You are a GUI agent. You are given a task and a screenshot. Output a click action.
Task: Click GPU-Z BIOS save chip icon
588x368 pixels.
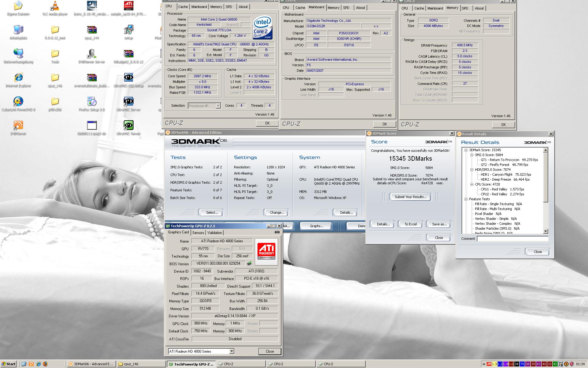tap(249, 263)
